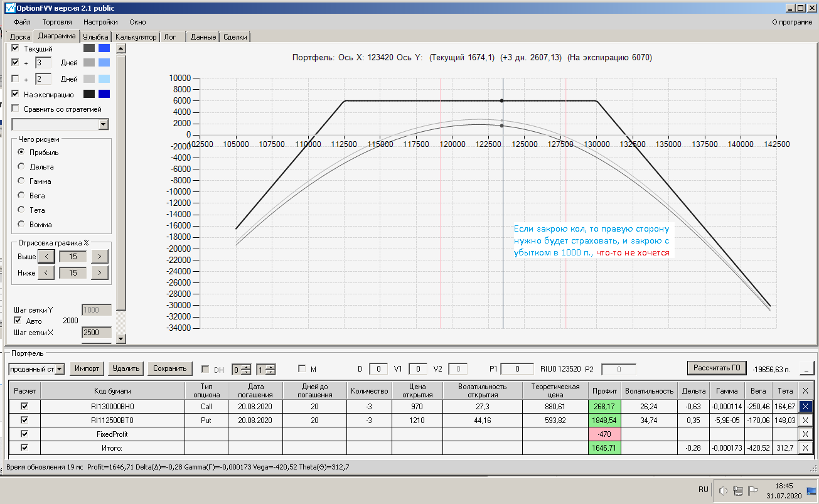Uncheck Расчет for FixedProfit row
819x504 pixels.
24,434
